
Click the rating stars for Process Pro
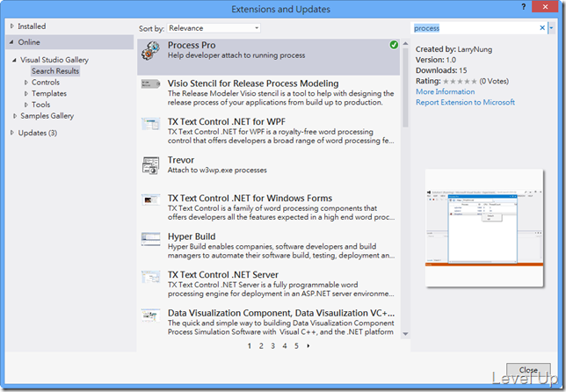coord(460,81)
